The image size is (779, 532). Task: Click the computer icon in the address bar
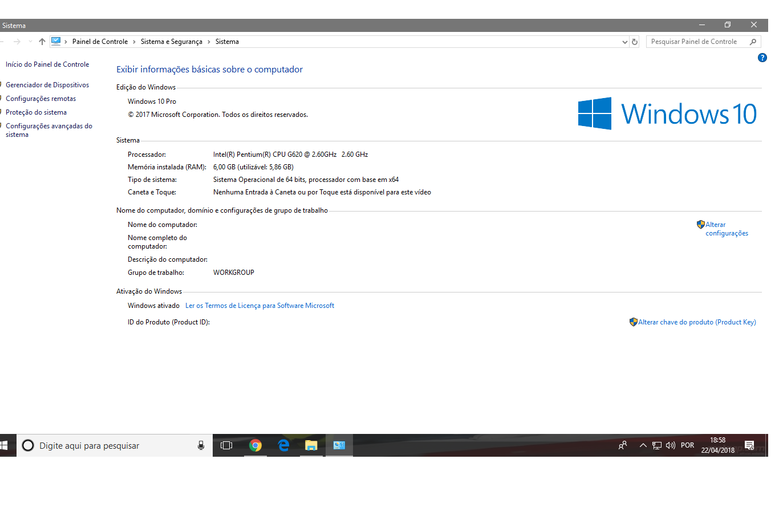pyautogui.click(x=56, y=41)
